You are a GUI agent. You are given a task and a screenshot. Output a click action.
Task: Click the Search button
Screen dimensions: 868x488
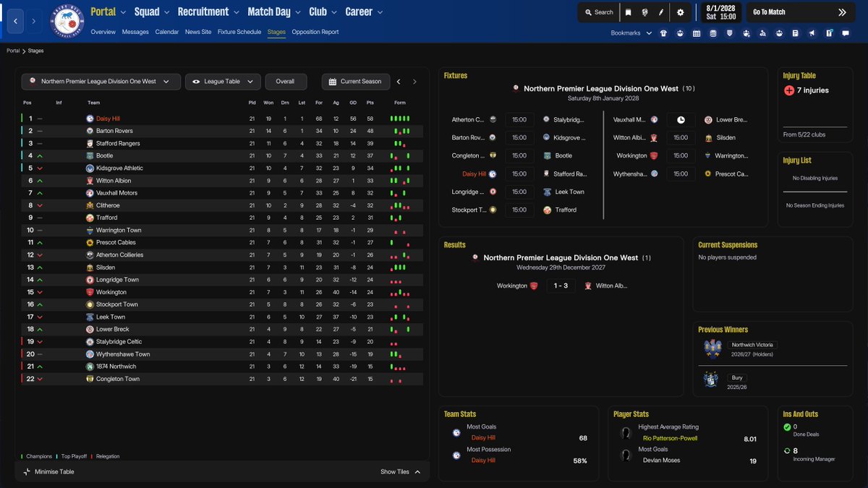click(597, 12)
